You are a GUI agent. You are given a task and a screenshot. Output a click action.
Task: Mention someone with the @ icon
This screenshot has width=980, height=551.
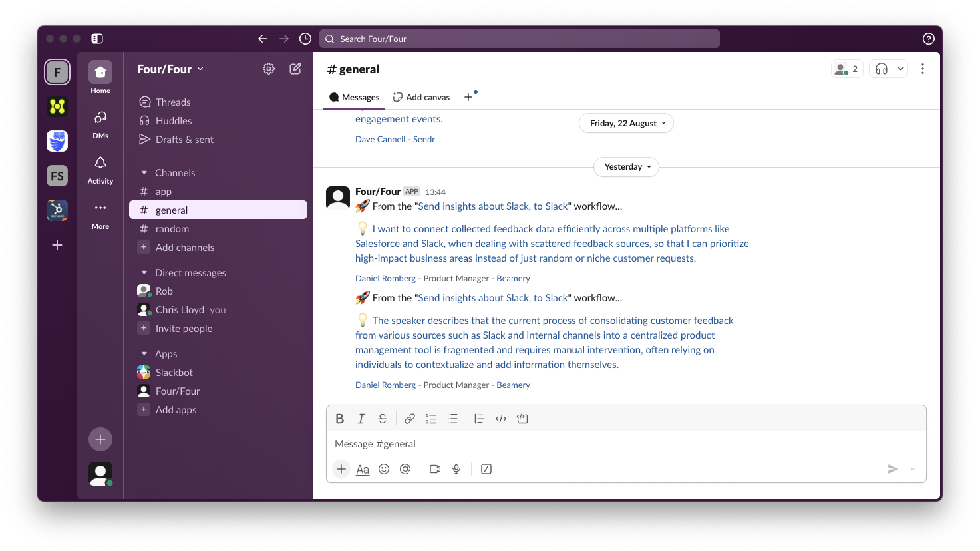tap(405, 469)
